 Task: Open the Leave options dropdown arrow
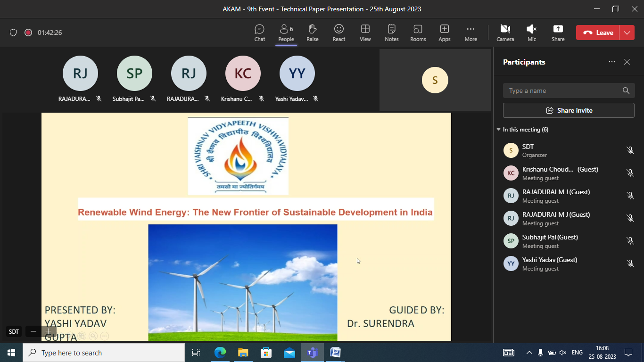tap(627, 33)
